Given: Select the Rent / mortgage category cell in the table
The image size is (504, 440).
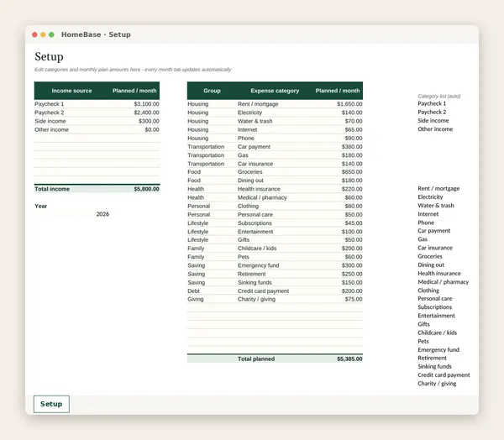Looking at the screenshot, I should [258, 104].
